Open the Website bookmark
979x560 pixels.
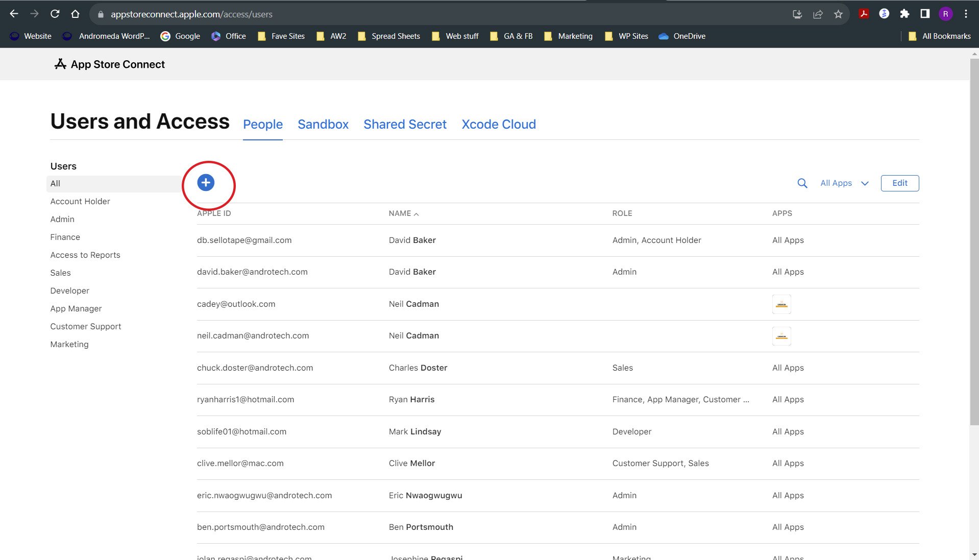pyautogui.click(x=31, y=36)
